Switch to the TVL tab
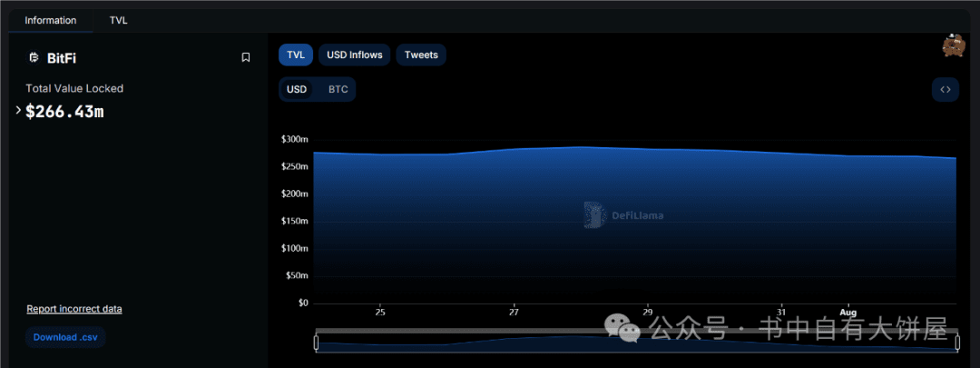This screenshot has height=368, width=980. (x=118, y=20)
